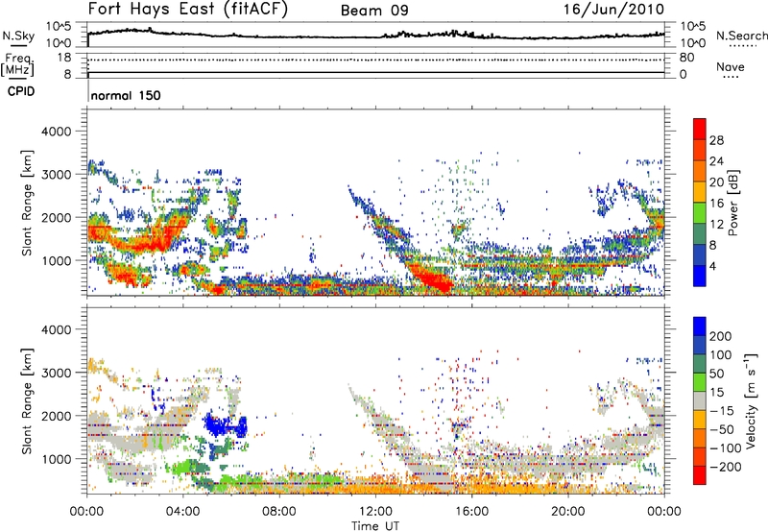Click the "08:00" time axis label
This screenshot has width=768, height=532.
[279, 512]
